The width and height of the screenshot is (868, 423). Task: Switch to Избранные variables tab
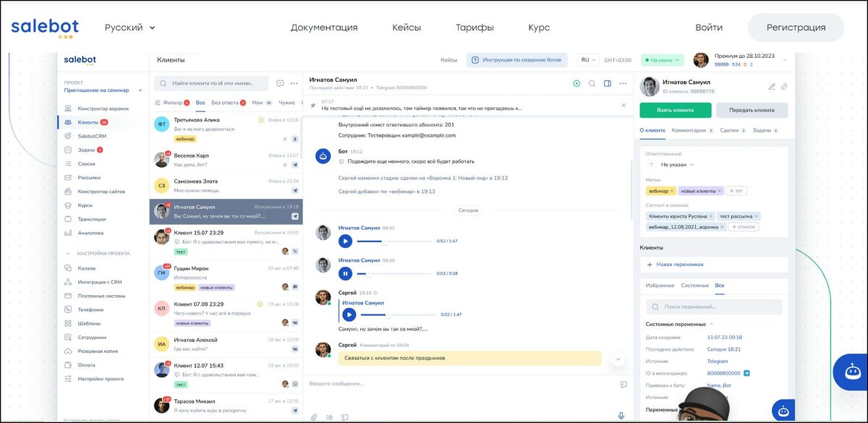tap(660, 286)
